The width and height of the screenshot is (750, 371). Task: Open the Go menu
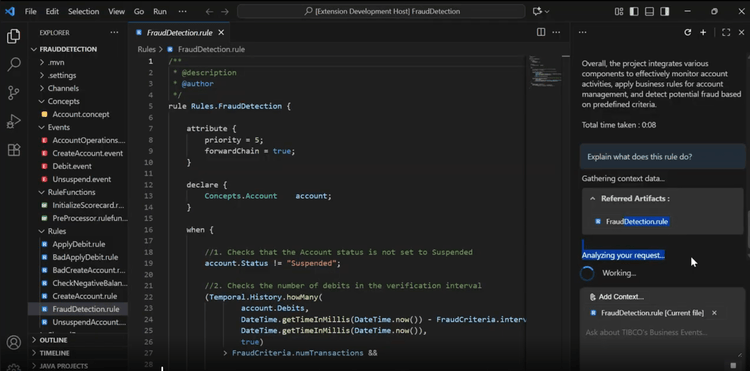pos(139,11)
